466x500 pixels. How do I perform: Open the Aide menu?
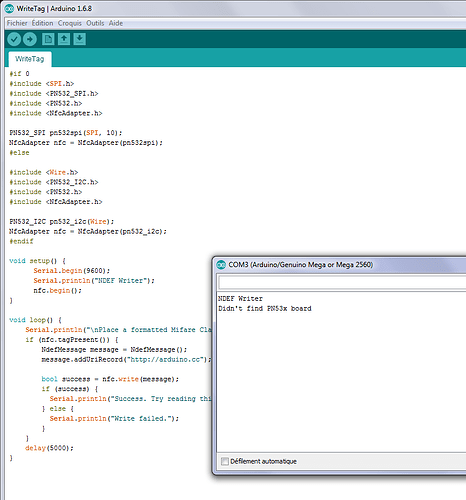116,23
